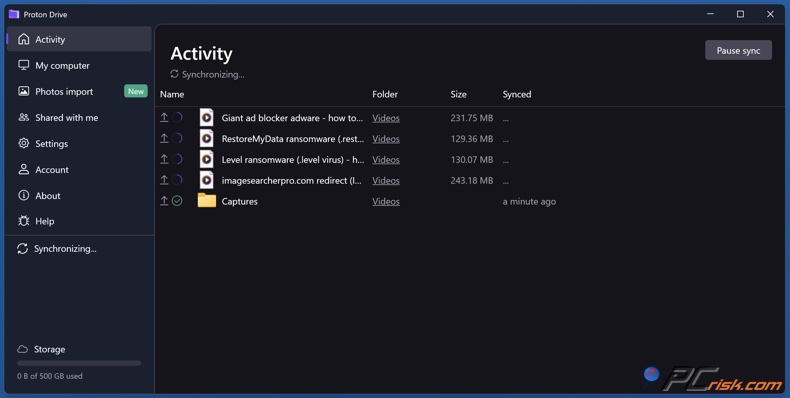Click video file icon of imagesearcherpro.com redirect
790x398 pixels.
point(207,180)
